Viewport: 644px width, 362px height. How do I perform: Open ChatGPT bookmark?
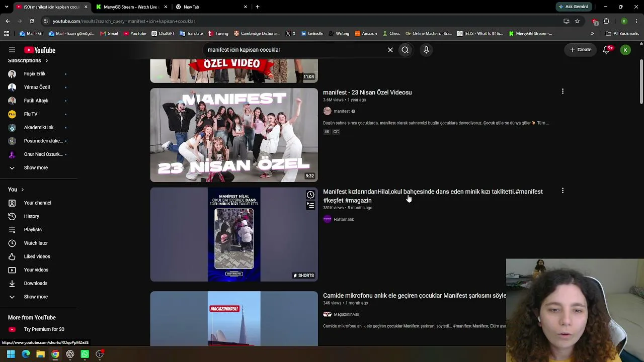163,34
